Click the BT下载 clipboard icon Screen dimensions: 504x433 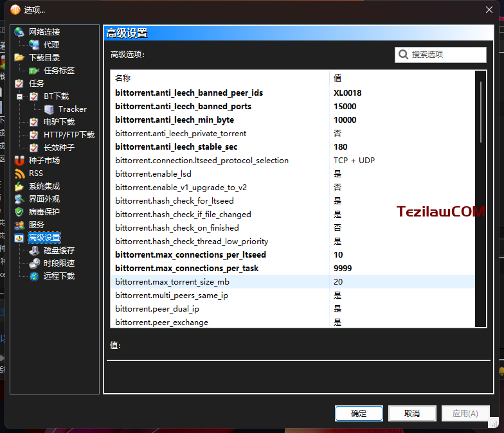(34, 96)
